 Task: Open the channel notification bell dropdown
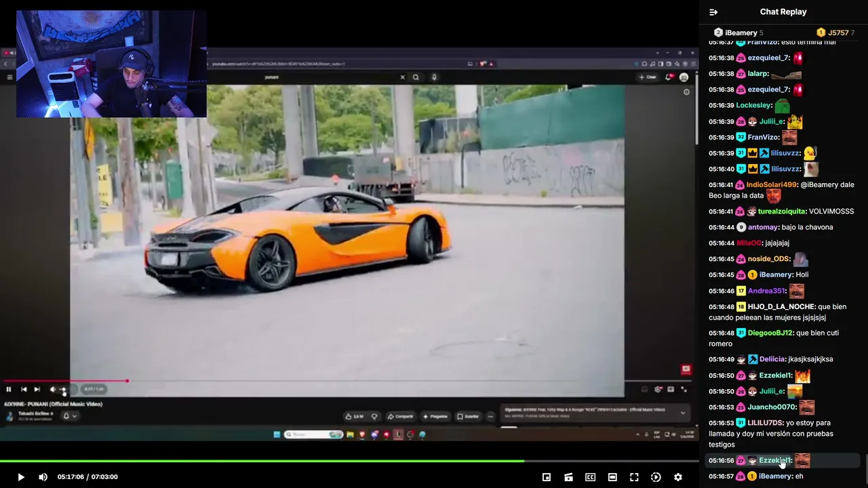[x=69, y=416]
